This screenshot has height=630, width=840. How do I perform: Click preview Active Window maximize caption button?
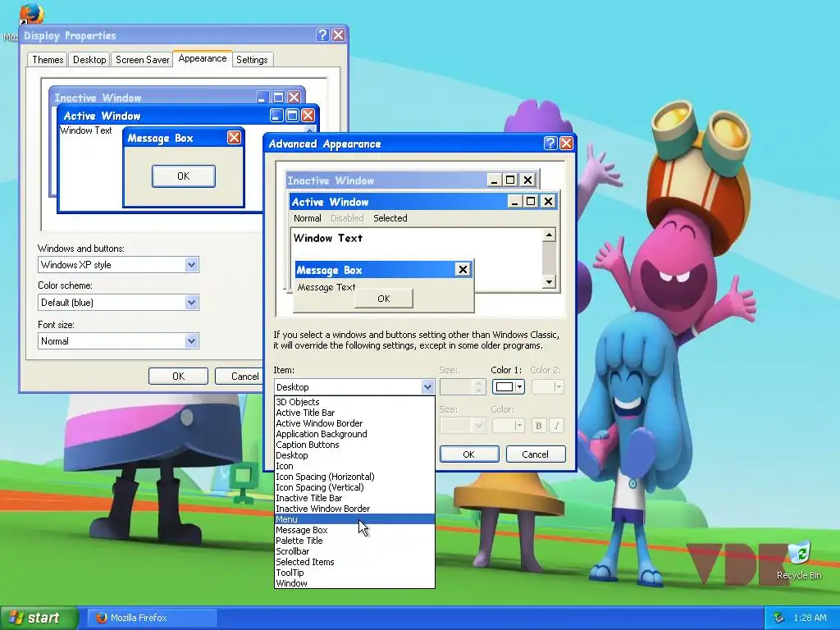(x=531, y=202)
